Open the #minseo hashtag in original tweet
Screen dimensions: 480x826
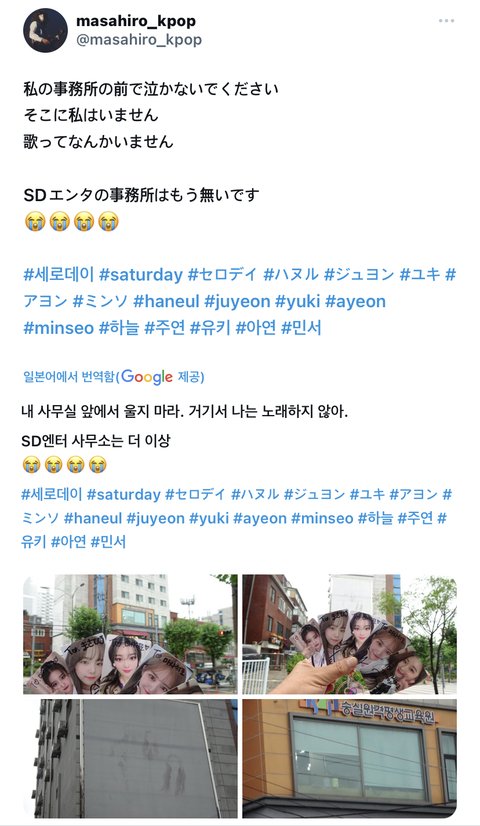click(58, 328)
